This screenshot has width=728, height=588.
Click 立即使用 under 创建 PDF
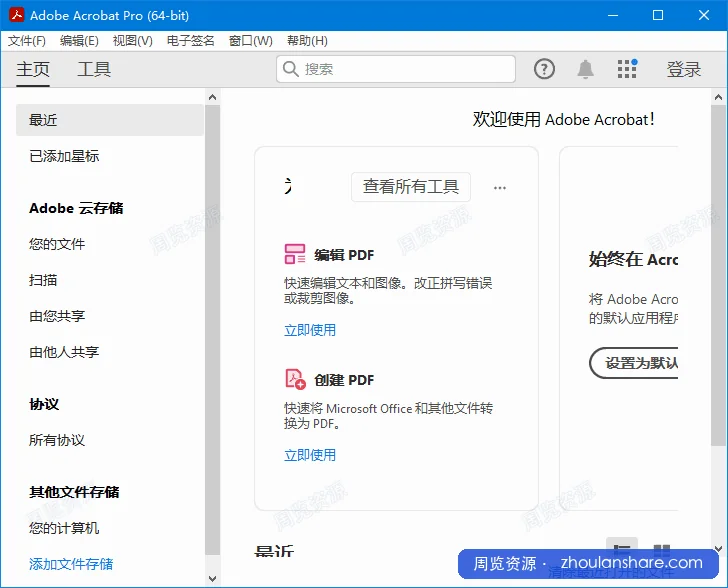click(310, 455)
